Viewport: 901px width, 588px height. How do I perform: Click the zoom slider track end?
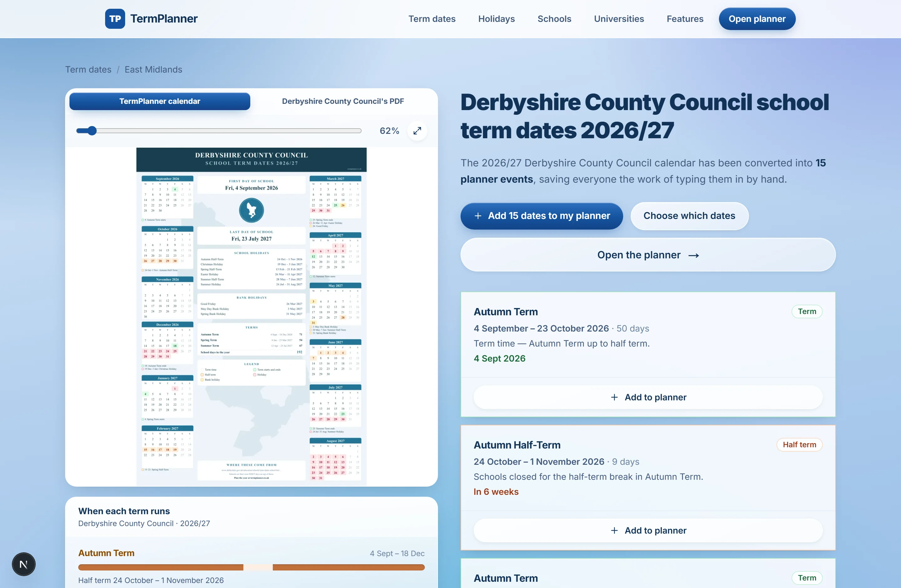pyautogui.click(x=360, y=130)
